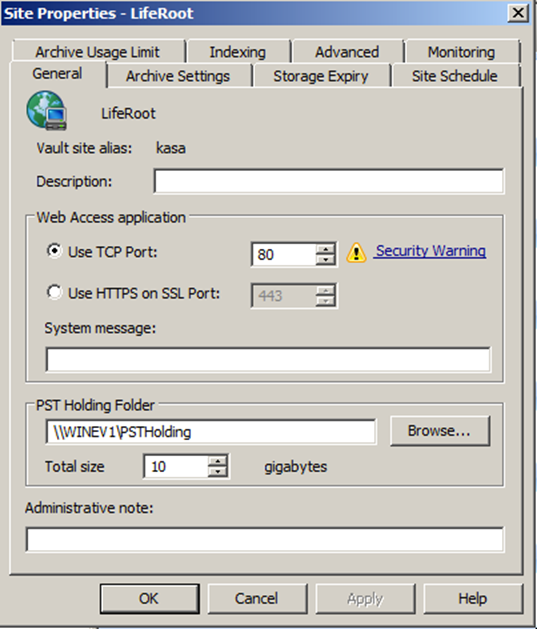Screen dimensions: 537x629
Task: Go to the Monitoring tab
Action: click(x=462, y=52)
